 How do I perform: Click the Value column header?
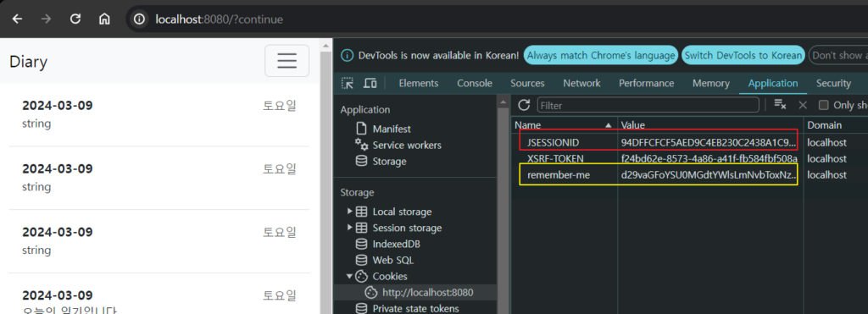[710, 125]
